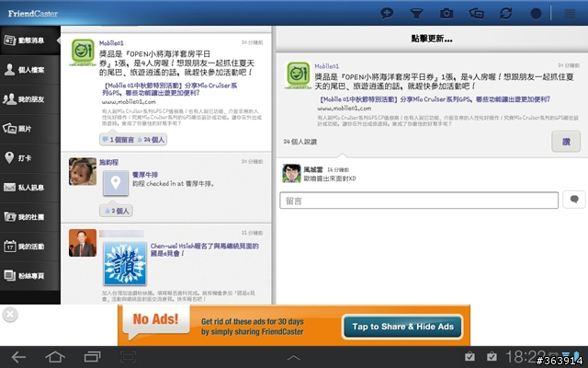The height and width of the screenshot is (368, 588).
Task: Click 施鈞程 name link
Action: [x=108, y=162]
